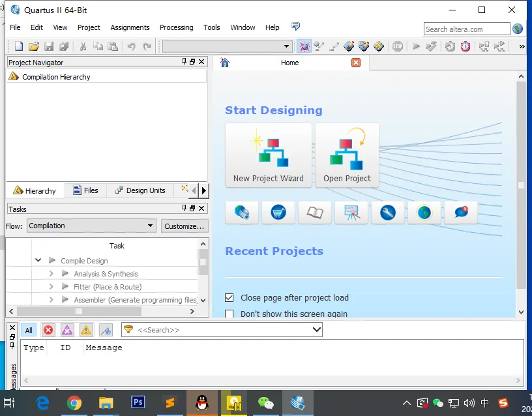Open the shopping cart icon on Home page

278,213
